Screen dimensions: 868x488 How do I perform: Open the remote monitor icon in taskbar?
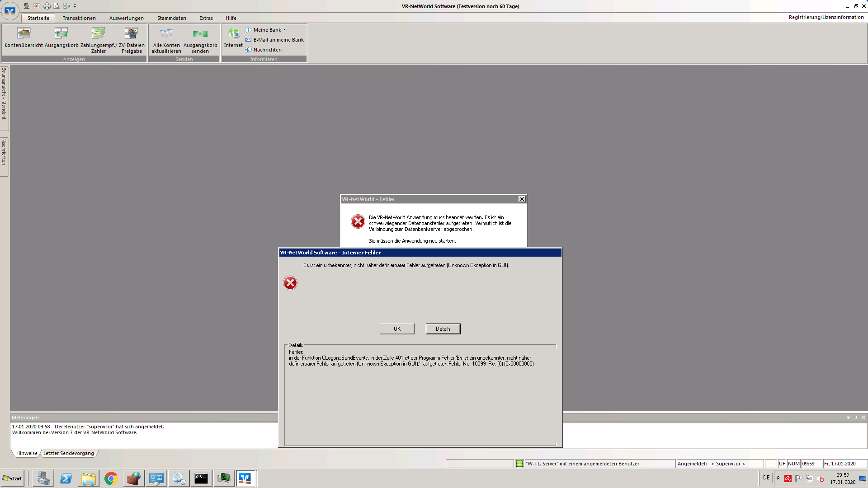224,479
